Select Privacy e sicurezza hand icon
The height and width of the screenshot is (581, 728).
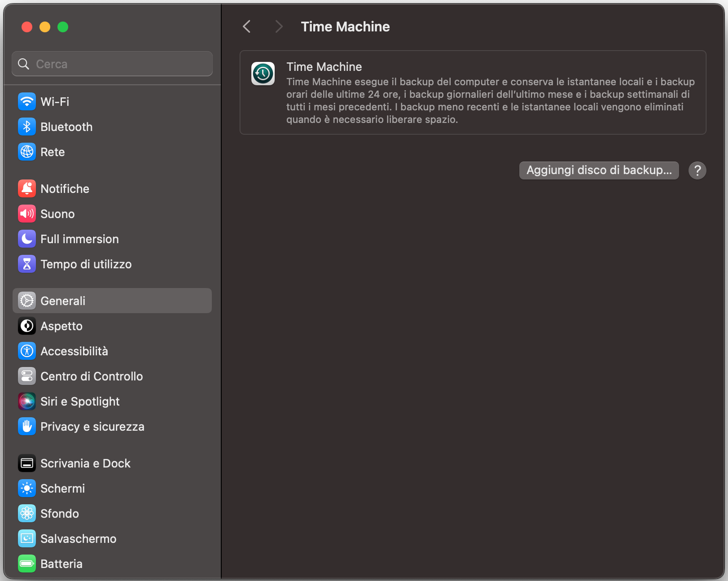click(27, 426)
